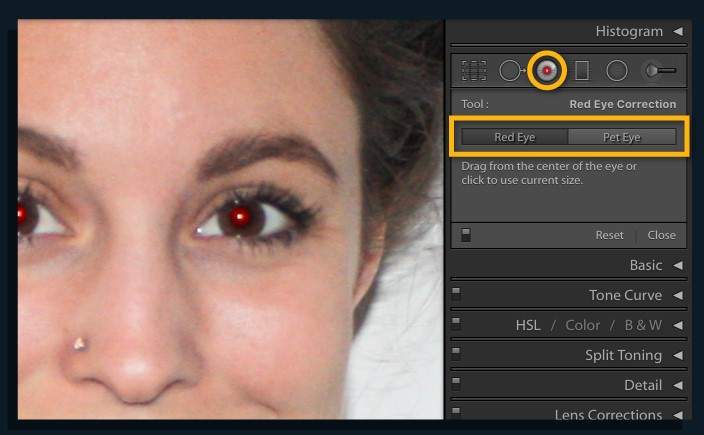Switch to the Color tab
This screenshot has height=435, width=704.
582,325
